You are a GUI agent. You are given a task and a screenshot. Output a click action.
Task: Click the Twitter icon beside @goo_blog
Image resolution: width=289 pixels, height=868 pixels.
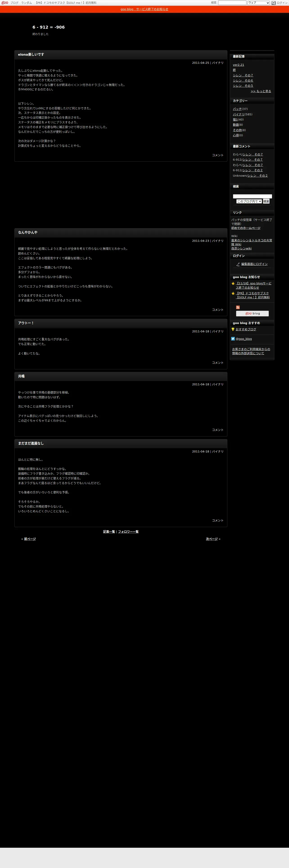(233, 339)
